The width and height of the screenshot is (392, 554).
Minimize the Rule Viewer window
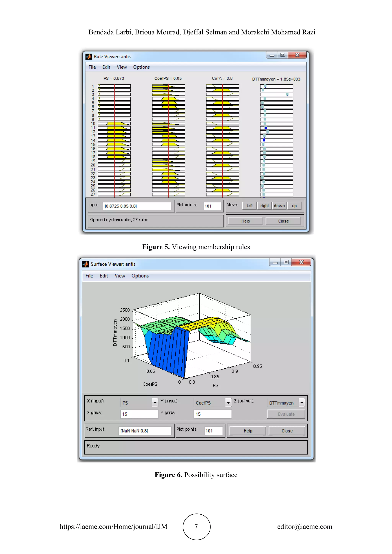click(x=272, y=55)
